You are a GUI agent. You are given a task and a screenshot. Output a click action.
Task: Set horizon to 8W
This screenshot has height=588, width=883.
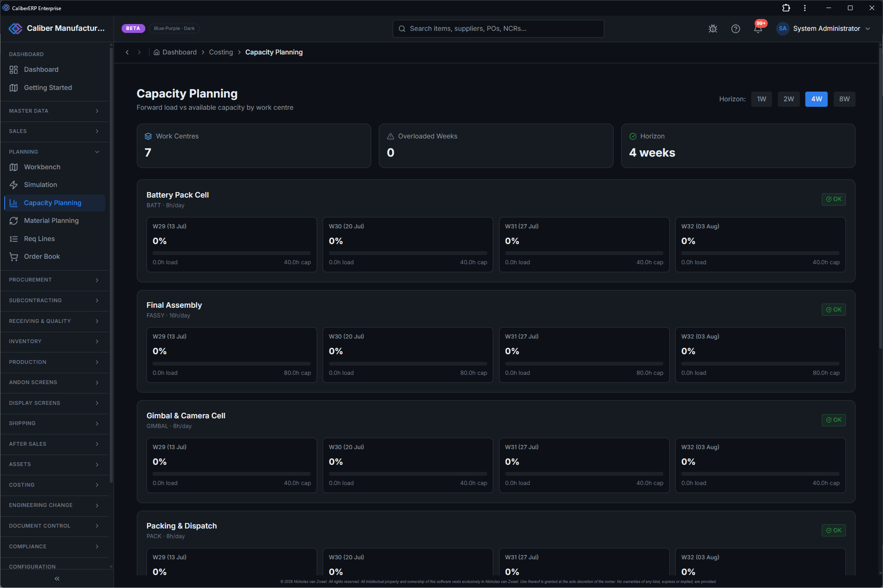845,99
